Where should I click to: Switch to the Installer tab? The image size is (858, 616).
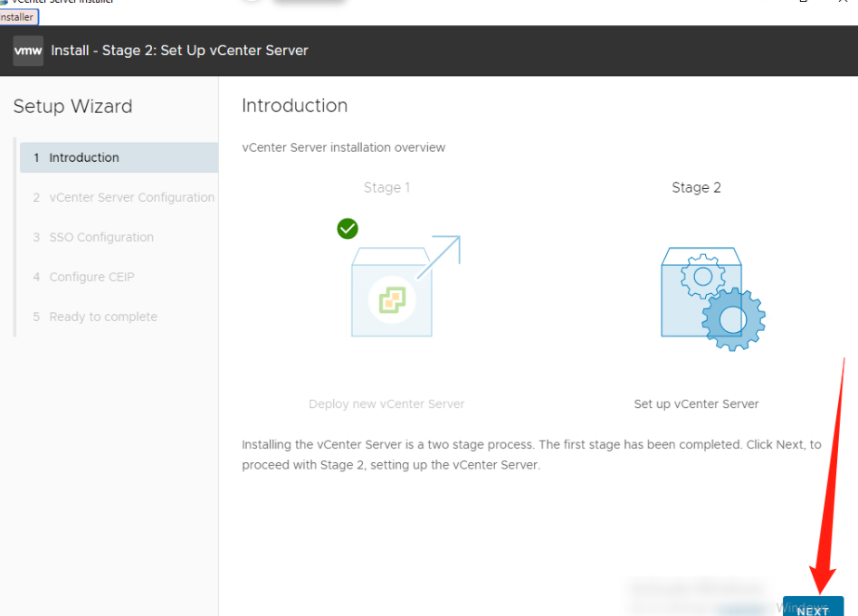(x=17, y=16)
